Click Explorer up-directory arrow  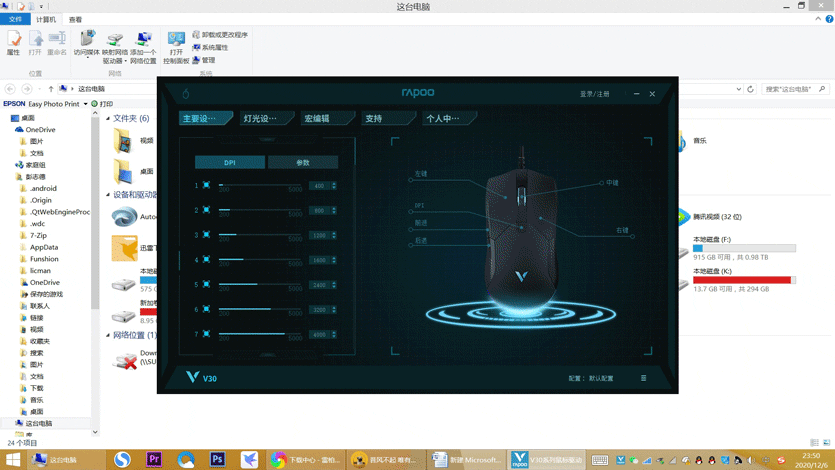click(51, 89)
